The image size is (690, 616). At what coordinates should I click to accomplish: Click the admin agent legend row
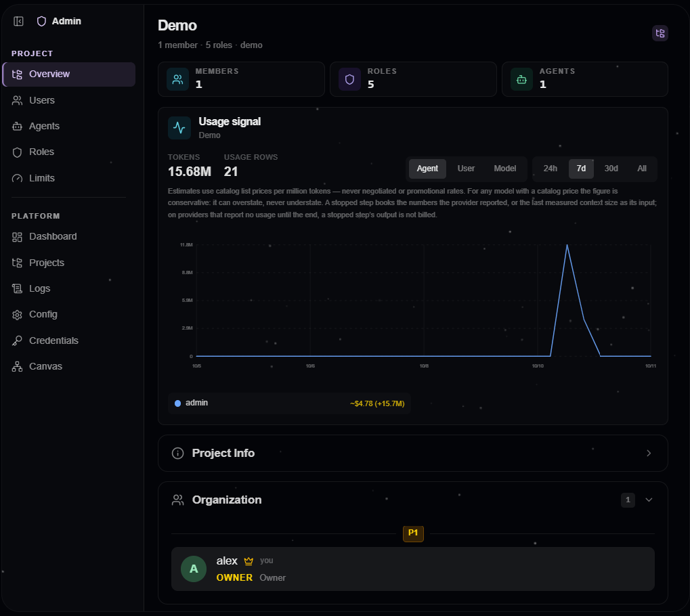pyautogui.click(x=289, y=403)
